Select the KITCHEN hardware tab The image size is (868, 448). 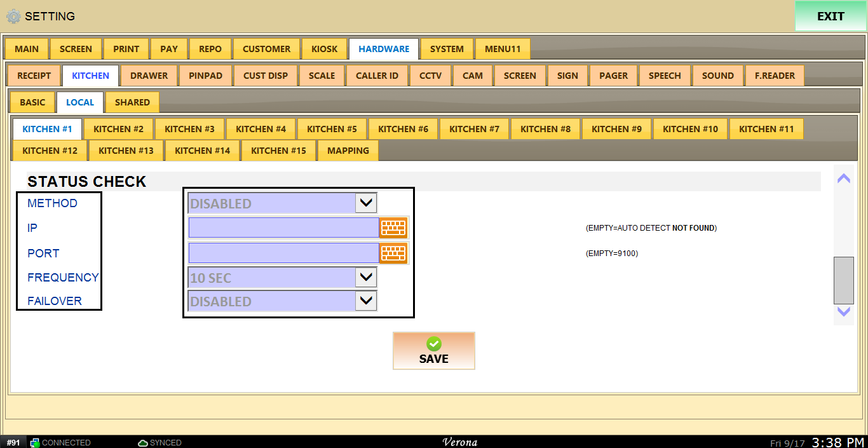click(x=90, y=76)
